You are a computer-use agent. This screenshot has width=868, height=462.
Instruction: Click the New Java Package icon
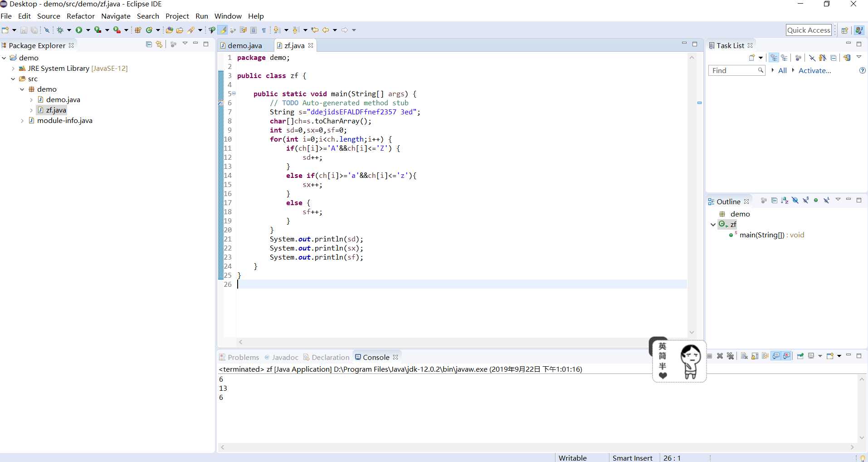tap(138, 30)
